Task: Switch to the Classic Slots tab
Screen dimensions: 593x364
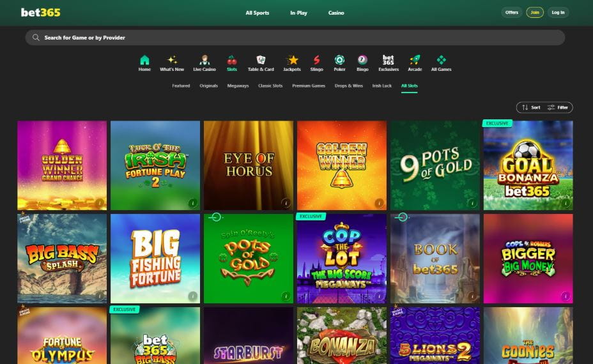Action: click(x=270, y=86)
